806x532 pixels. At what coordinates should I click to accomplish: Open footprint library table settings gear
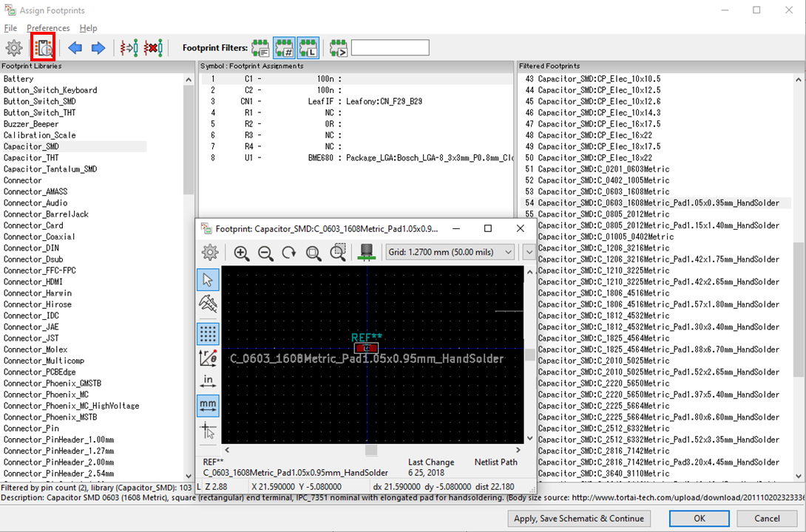point(14,48)
